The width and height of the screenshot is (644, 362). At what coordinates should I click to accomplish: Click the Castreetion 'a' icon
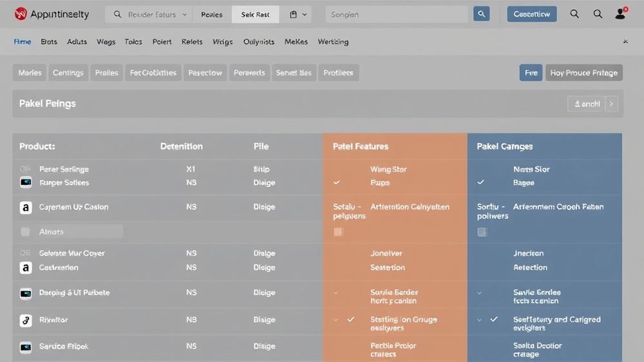(26, 268)
